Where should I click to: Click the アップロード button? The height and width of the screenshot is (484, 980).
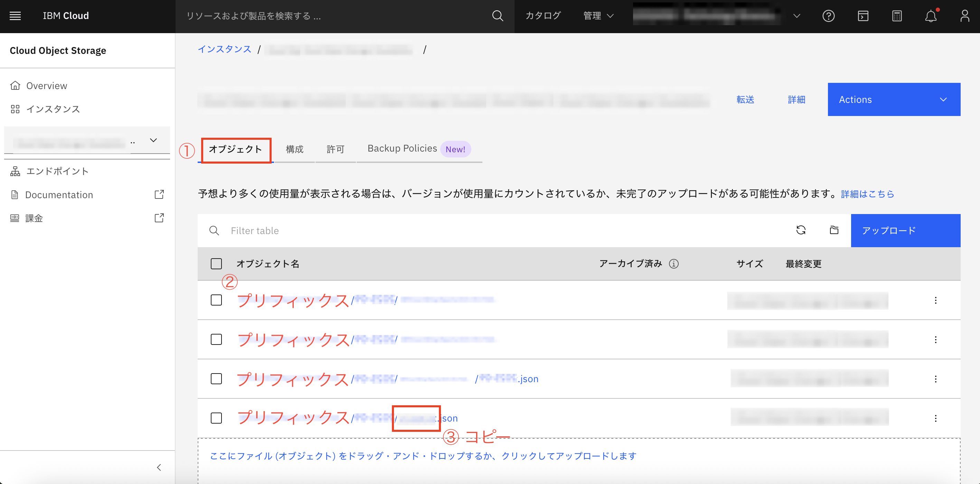(905, 230)
